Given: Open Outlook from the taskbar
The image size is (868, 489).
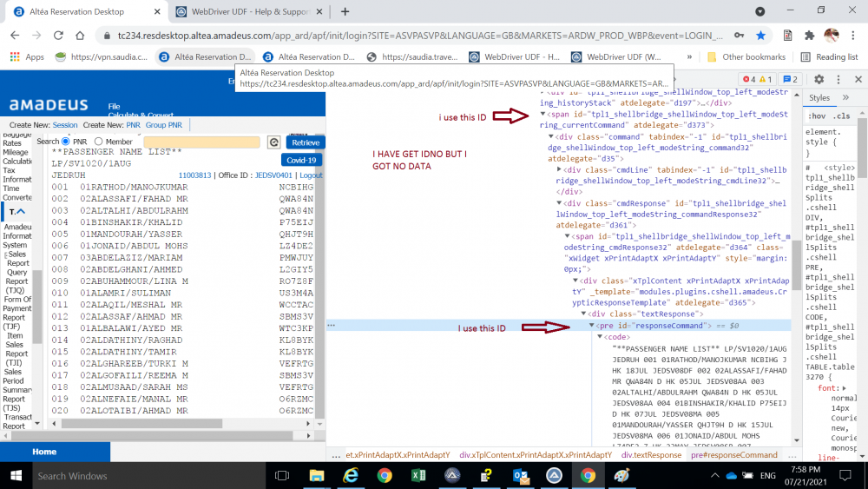Looking at the screenshot, I should pos(520,476).
